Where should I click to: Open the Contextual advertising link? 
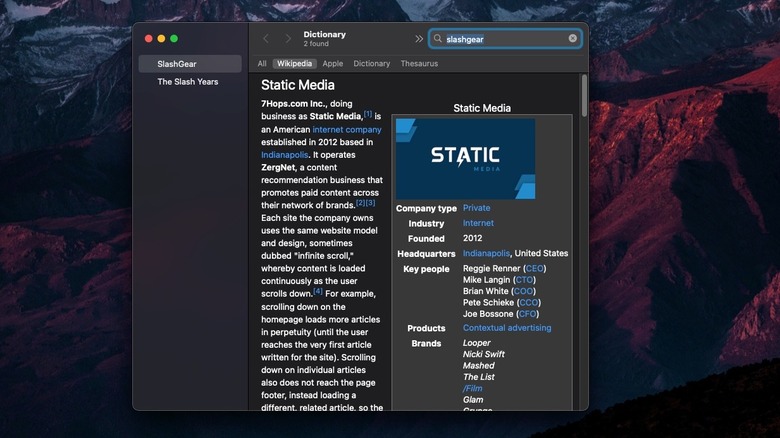pos(507,328)
